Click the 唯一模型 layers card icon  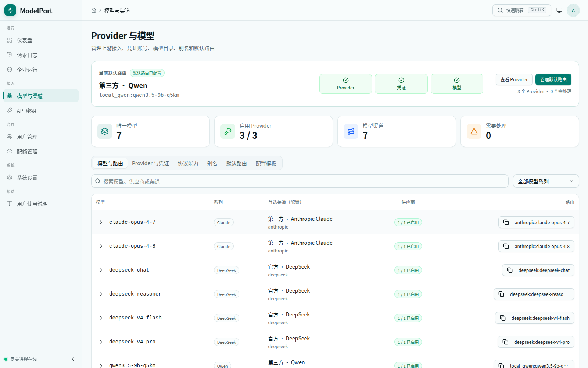pyautogui.click(x=105, y=131)
